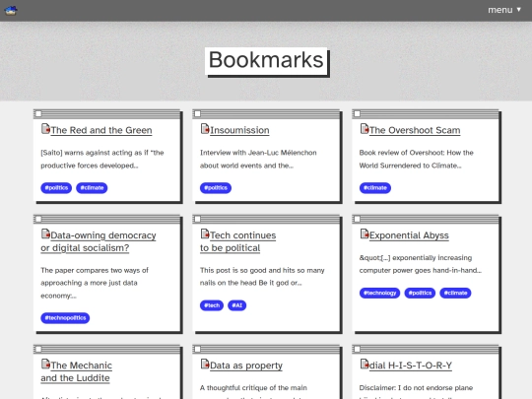Select #politics tag on Exponential Abyss card

(420, 293)
